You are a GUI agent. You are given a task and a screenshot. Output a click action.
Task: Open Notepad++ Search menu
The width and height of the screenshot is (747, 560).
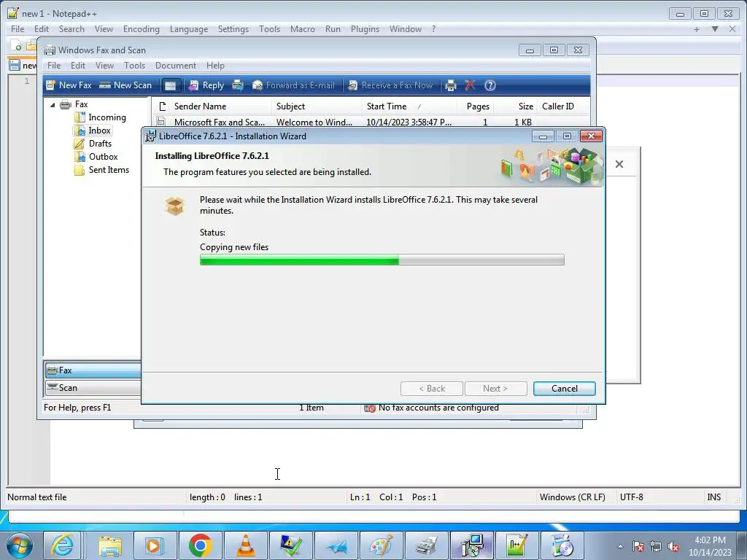pos(71,29)
